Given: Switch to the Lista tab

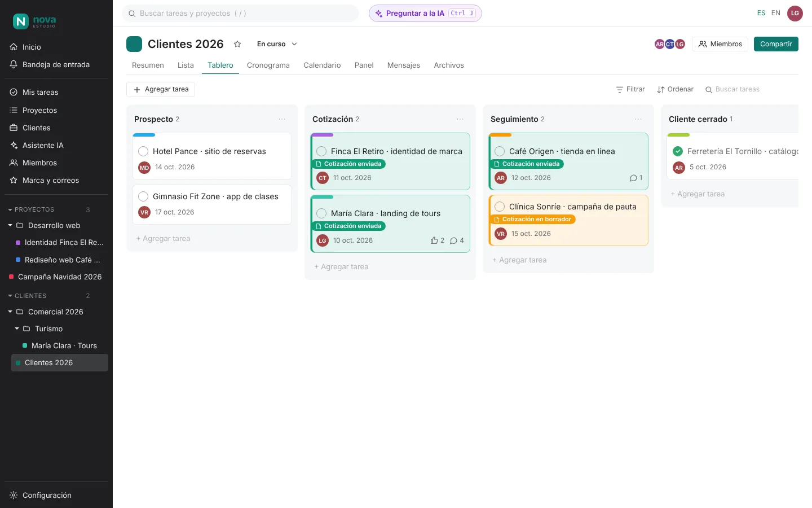Looking at the screenshot, I should coord(186,65).
